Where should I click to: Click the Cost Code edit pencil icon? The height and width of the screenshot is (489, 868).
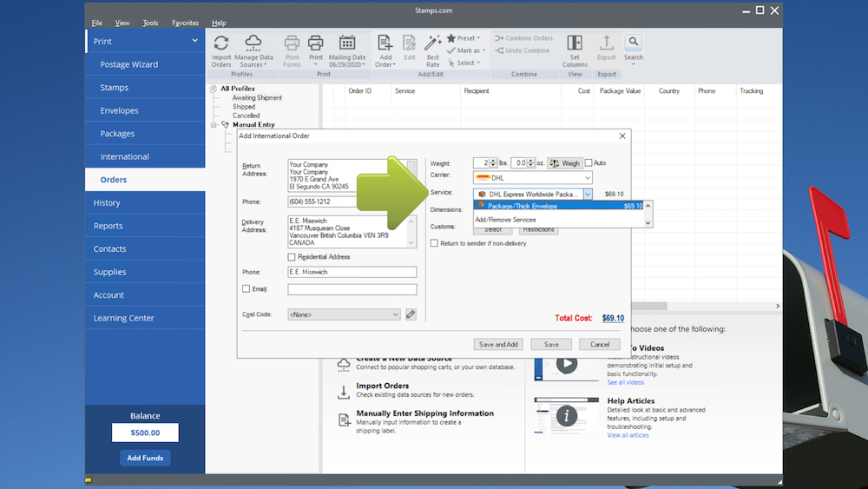[411, 314]
